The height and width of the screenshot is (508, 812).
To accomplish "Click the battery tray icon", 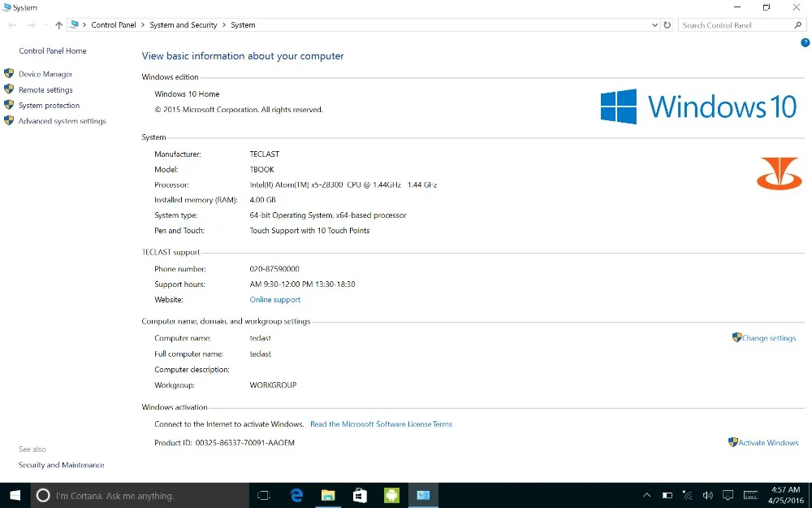I will coord(667,496).
